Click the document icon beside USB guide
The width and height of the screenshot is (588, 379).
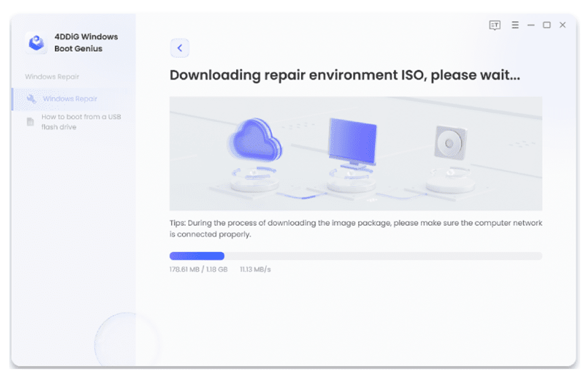click(30, 122)
